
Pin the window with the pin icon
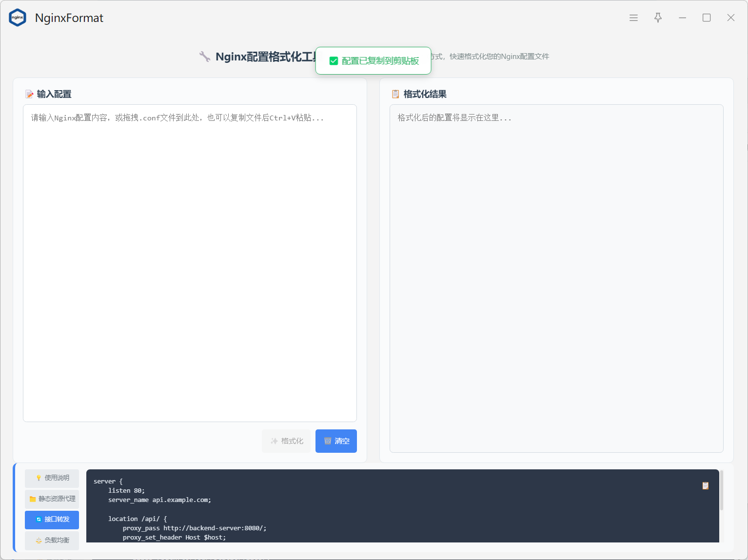click(658, 18)
